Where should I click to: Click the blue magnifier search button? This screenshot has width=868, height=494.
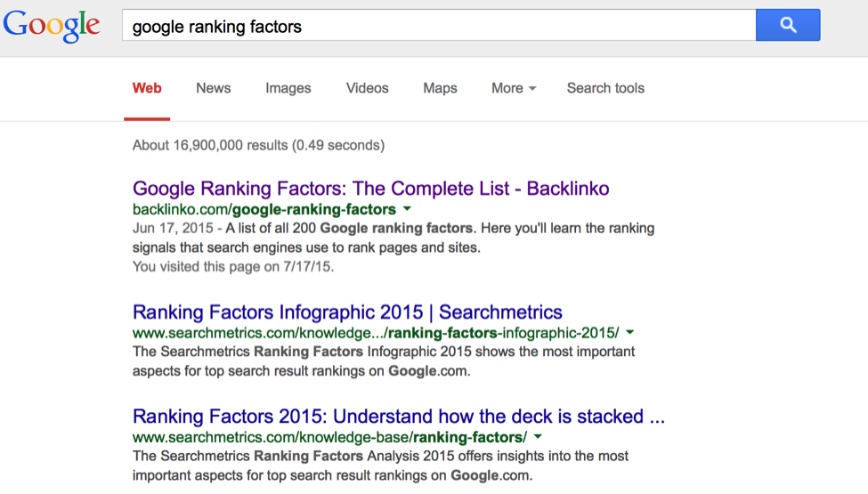tap(787, 26)
